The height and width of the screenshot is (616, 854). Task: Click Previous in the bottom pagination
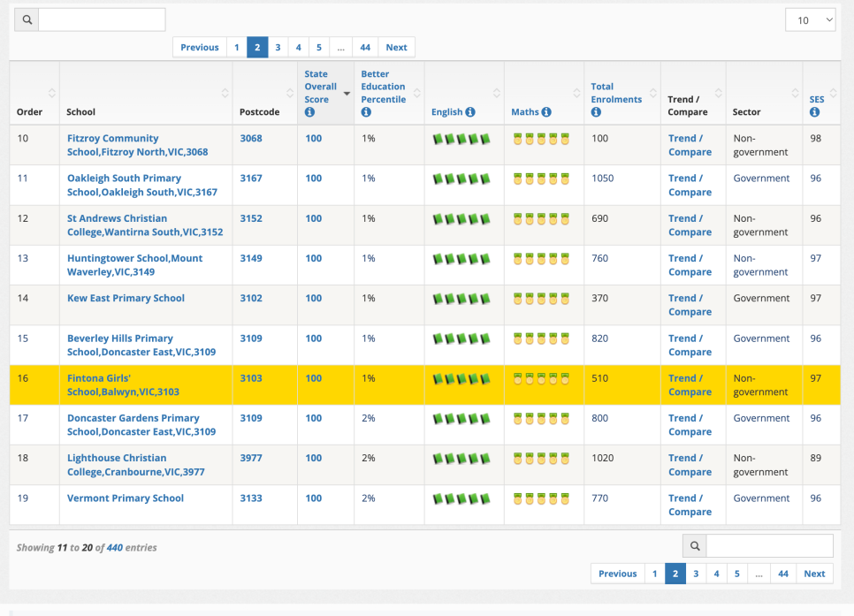click(617, 574)
